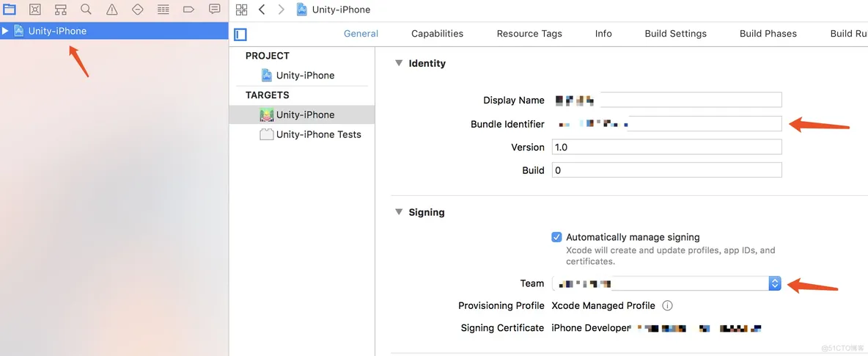
Task: Open the Issue navigator warning icon
Action: (x=112, y=9)
